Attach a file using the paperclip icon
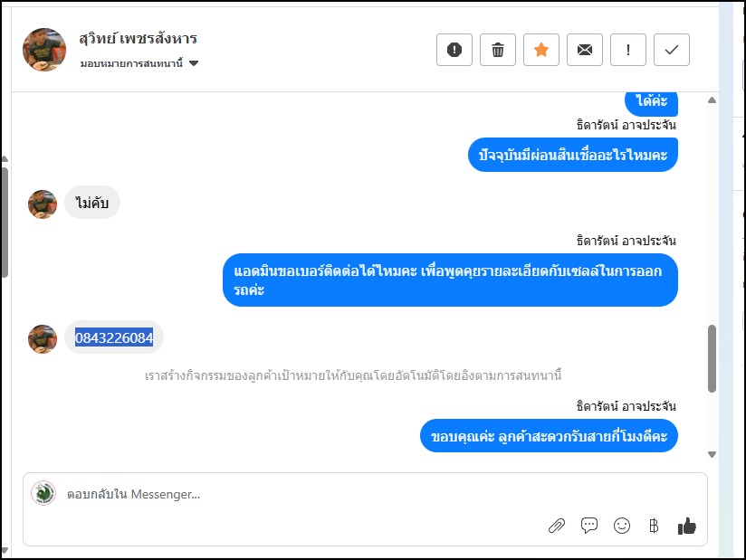The height and width of the screenshot is (560, 746). pyautogui.click(x=557, y=526)
